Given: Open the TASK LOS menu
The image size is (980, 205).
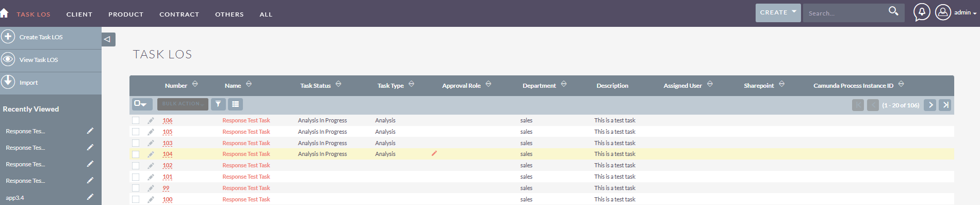Looking at the screenshot, I should (x=34, y=14).
